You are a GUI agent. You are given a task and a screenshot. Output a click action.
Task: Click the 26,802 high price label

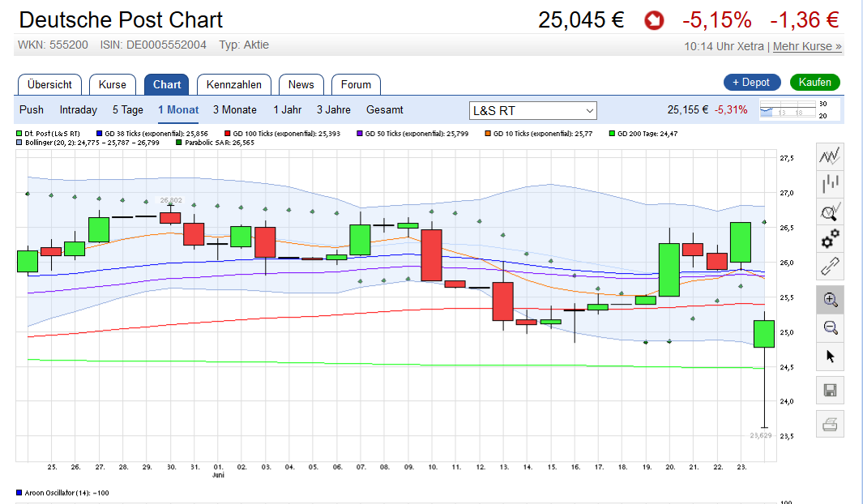pyautogui.click(x=171, y=200)
